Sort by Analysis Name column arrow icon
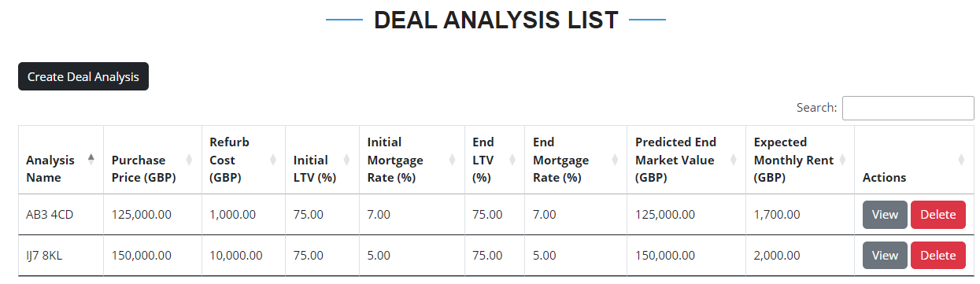The width and height of the screenshot is (980, 284). tap(91, 160)
